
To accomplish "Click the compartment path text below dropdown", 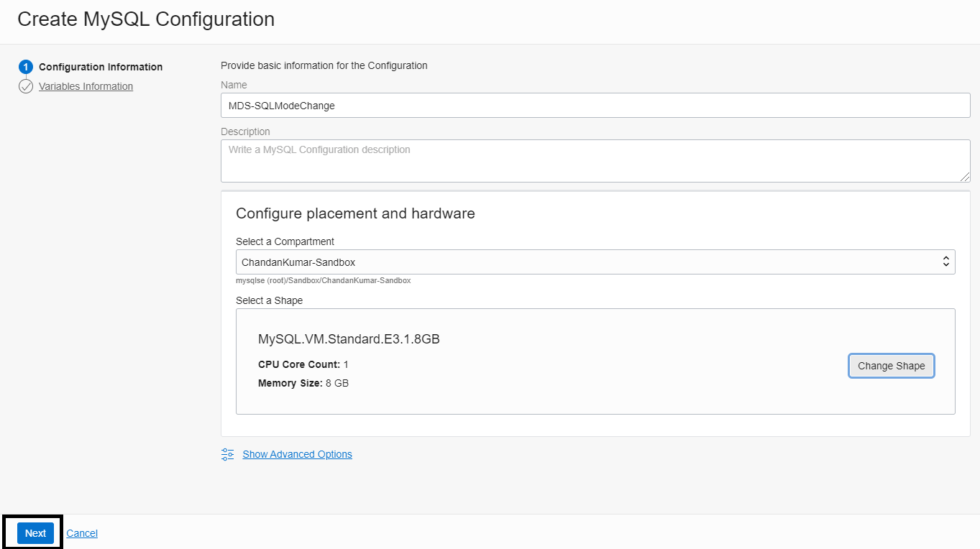I will (323, 280).
